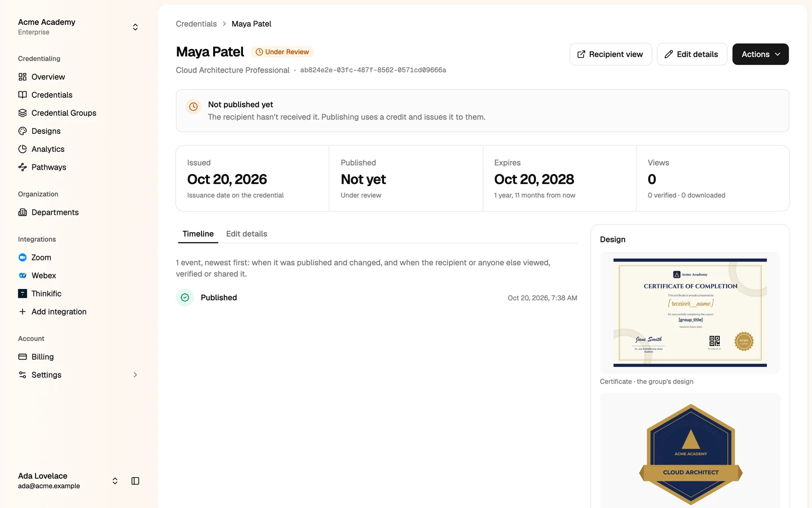Click the Zoom integration icon
812x508 pixels.
(x=22, y=258)
